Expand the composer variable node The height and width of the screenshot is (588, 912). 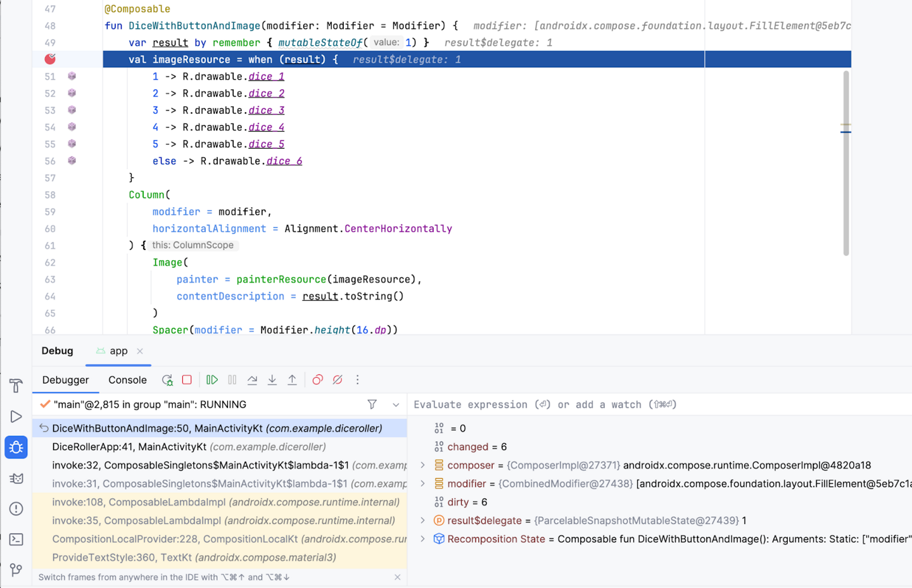tap(423, 465)
